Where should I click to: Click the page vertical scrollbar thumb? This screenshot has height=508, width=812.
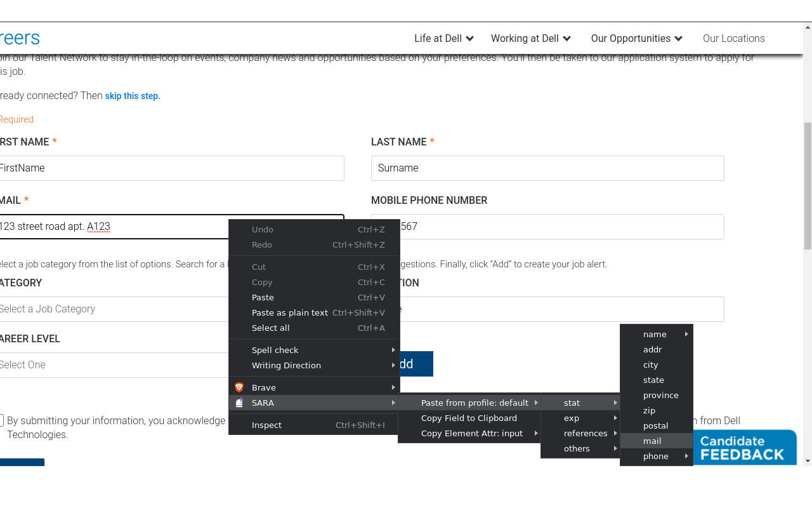(x=808, y=185)
